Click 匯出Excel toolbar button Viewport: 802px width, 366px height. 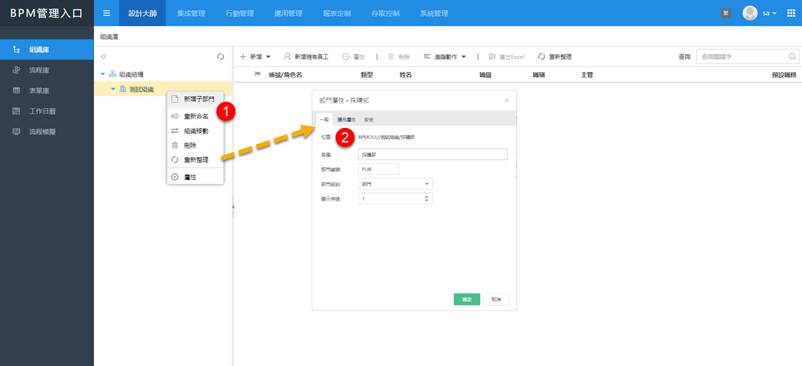(x=506, y=57)
